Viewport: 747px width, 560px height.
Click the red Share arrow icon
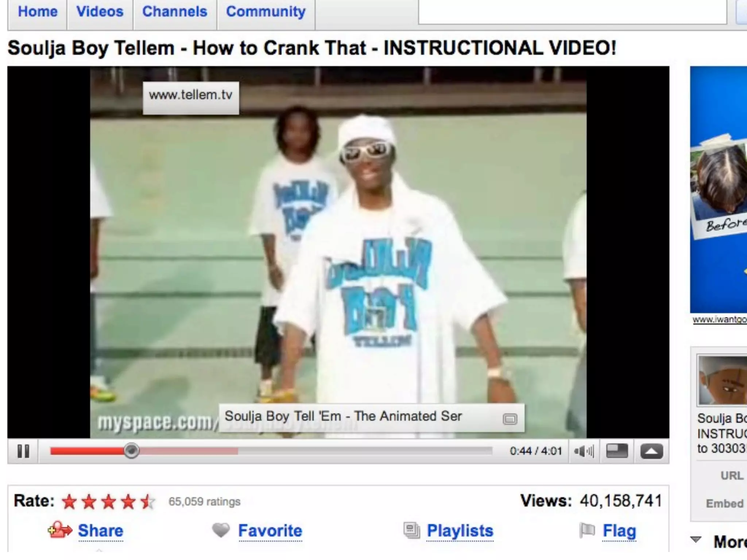(x=60, y=530)
